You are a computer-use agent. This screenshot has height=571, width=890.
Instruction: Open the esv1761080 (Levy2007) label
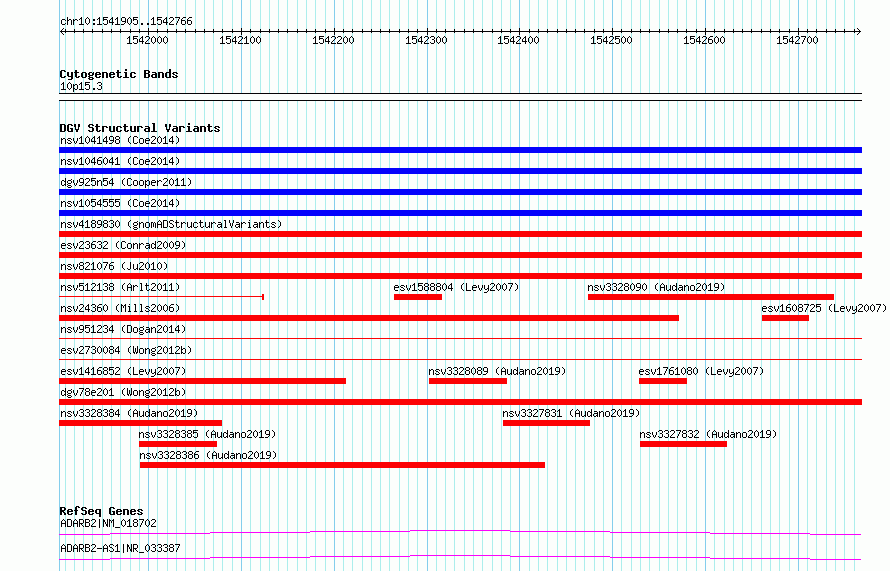pyautogui.click(x=701, y=371)
